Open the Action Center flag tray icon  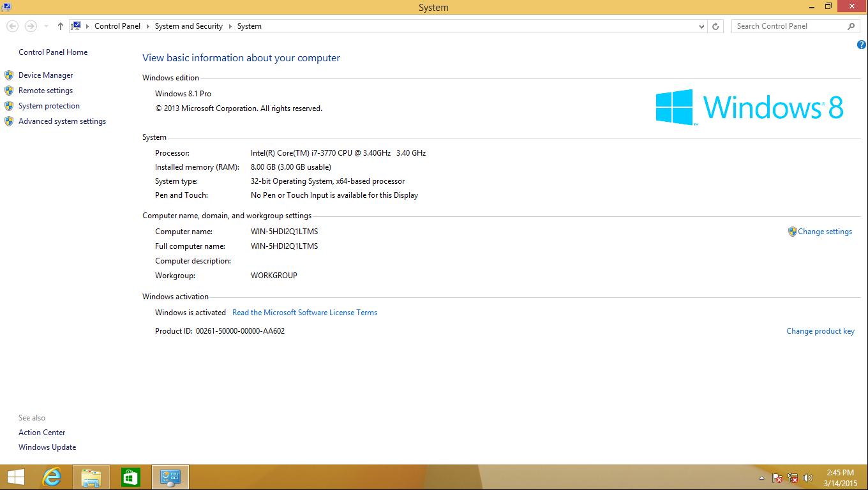coord(777,478)
